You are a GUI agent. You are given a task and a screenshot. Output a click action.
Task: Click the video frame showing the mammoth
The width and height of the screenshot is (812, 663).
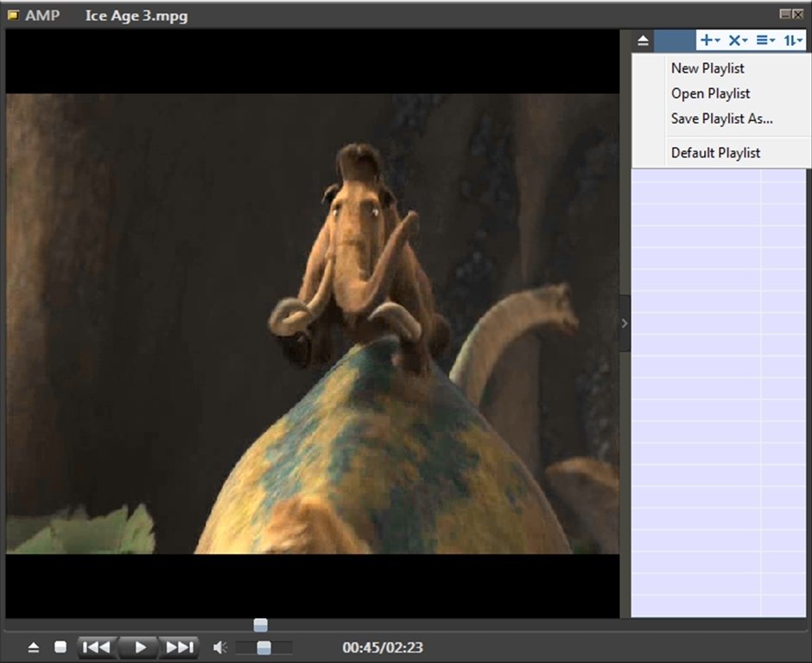pyautogui.click(x=313, y=323)
